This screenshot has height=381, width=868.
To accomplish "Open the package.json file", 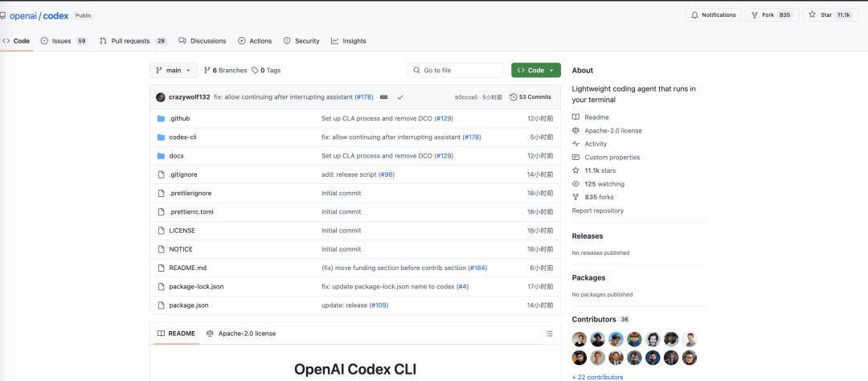I will click(x=189, y=305).
